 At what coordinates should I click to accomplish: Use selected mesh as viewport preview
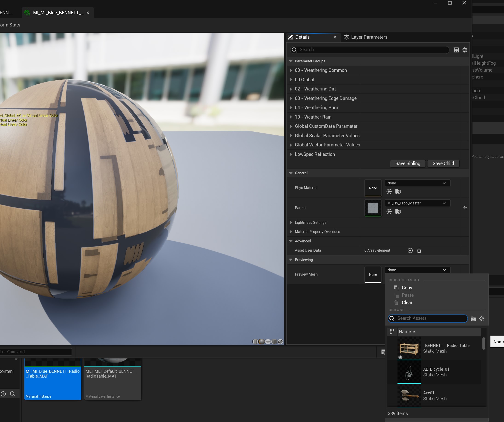[280, 342]
